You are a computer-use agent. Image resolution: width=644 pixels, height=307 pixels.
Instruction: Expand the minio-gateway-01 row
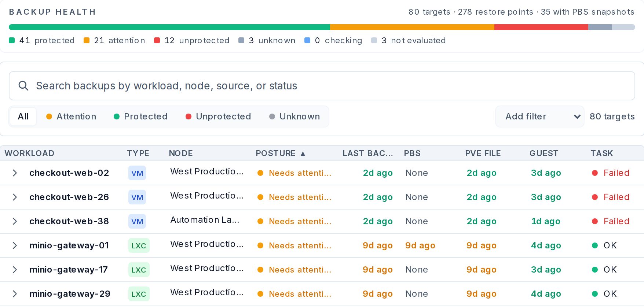tap(15, 245)
